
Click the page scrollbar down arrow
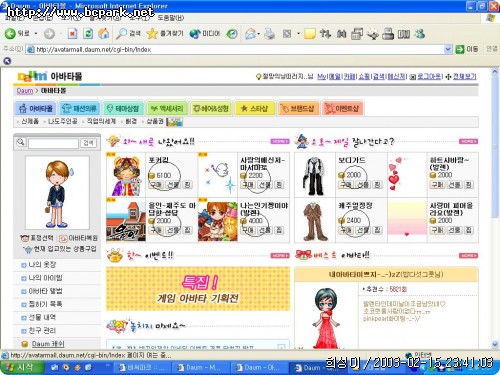coord(495,345)
